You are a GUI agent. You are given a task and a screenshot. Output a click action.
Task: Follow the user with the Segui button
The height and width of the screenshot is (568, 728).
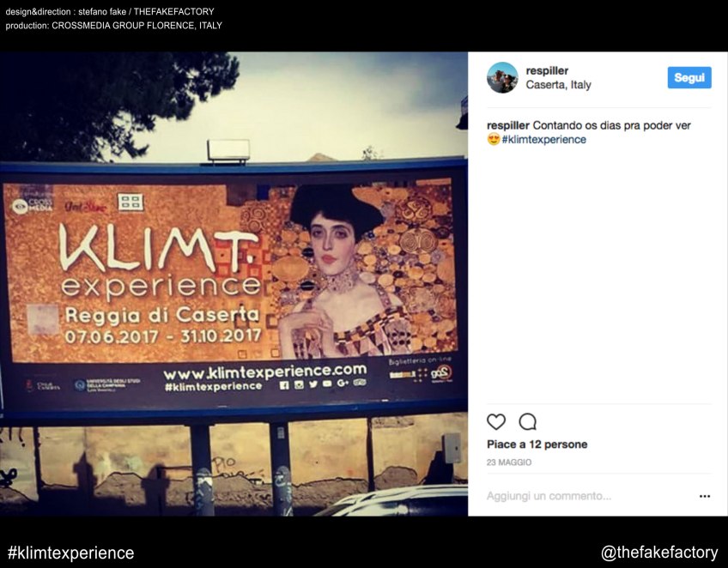point(689,77)
